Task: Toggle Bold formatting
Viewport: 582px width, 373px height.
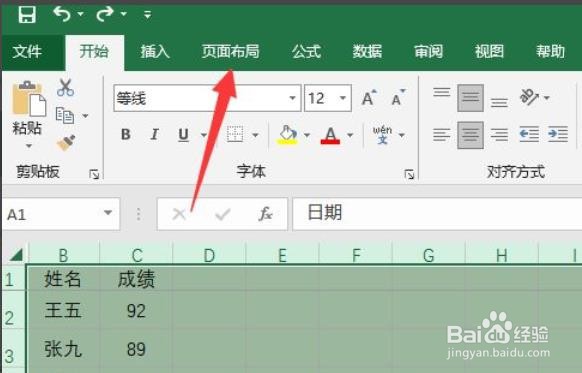Action: [126, 134]
